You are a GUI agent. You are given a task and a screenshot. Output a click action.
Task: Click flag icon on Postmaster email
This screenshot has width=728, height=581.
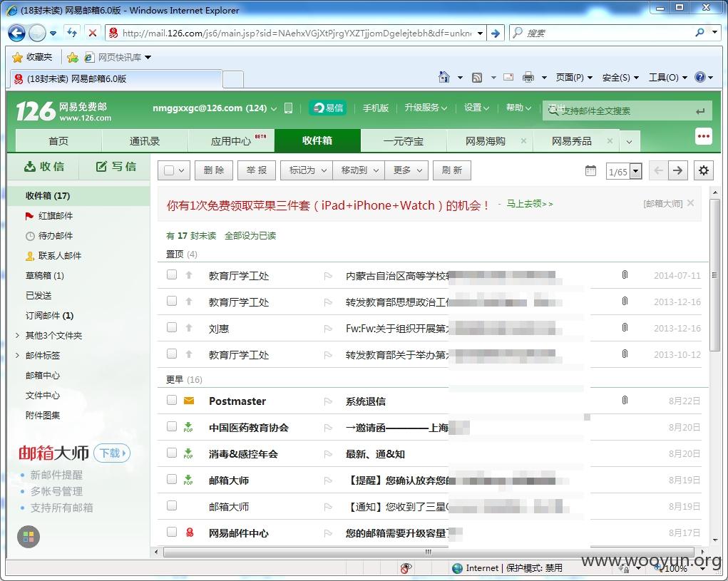click(x=328, y=401)
